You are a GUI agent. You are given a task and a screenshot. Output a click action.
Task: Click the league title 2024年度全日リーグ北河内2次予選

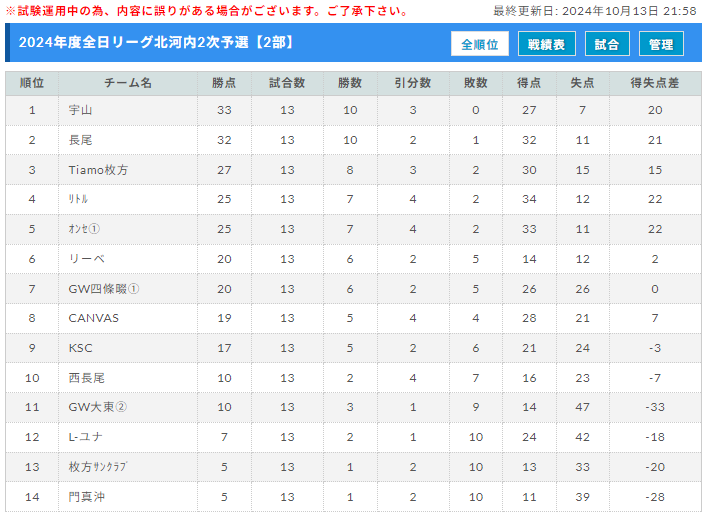[x=134, y=42]
